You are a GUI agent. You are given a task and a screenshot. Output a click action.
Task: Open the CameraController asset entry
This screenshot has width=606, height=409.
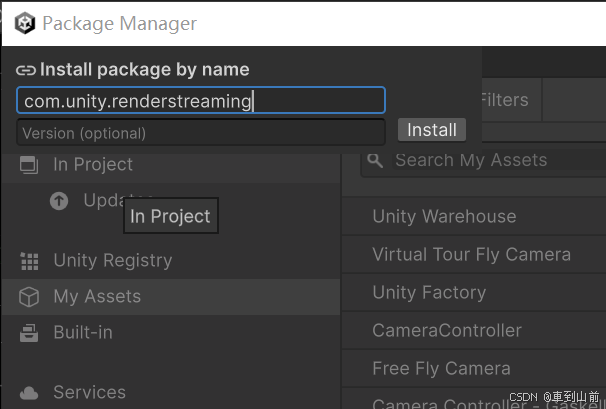tap(447, 331)
